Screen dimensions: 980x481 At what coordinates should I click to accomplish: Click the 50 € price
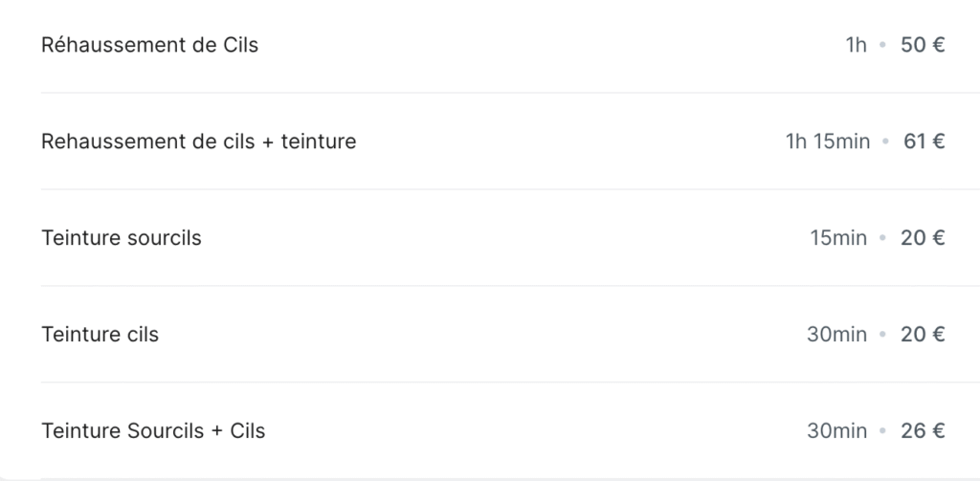923,45
